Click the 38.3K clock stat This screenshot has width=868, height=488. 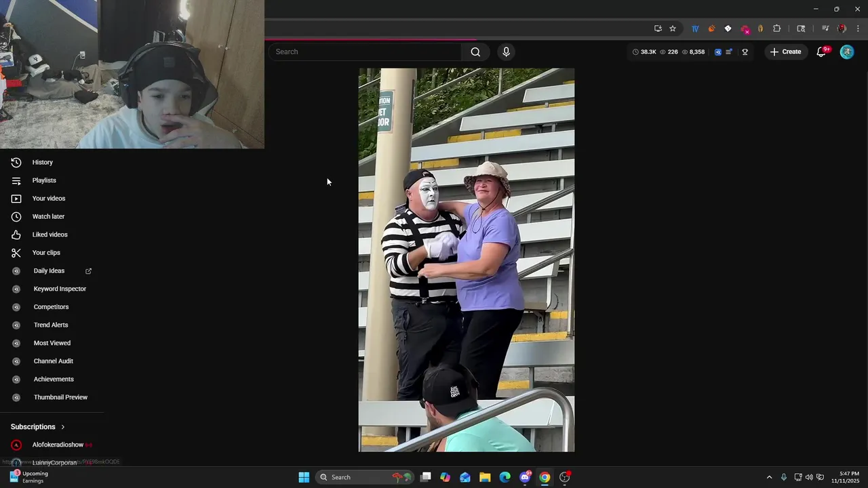(x=644, y=52)
